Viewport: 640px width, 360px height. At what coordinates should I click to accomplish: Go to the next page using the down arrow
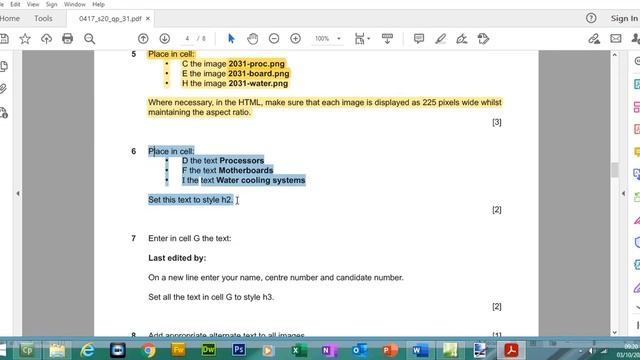164,39
